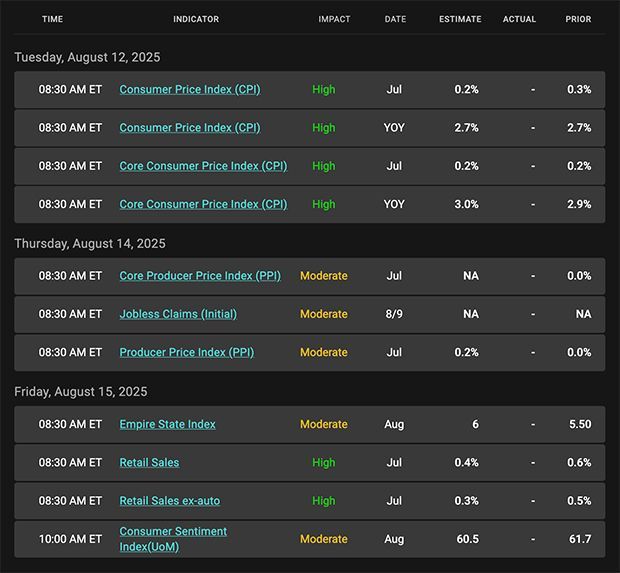The width and height of the screenshot is (620, 573).
Task: Select the Tuesday, August 12, 2025 heading
Action: (87, 57)
